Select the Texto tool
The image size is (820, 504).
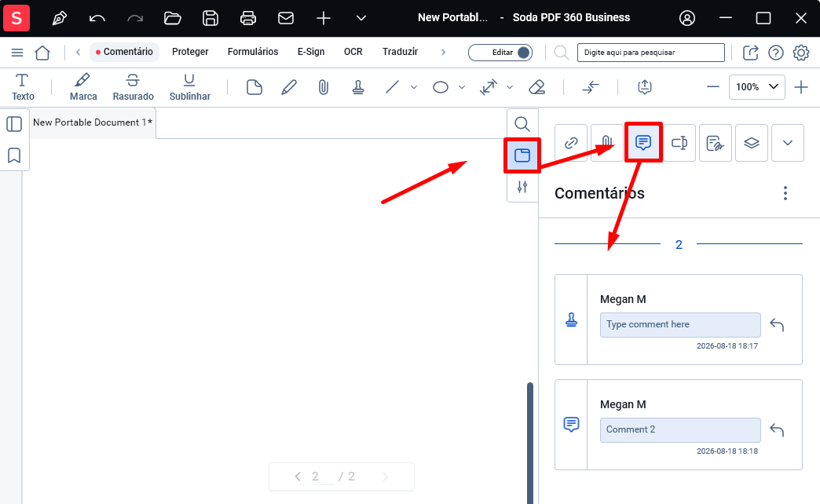[23, 87]
